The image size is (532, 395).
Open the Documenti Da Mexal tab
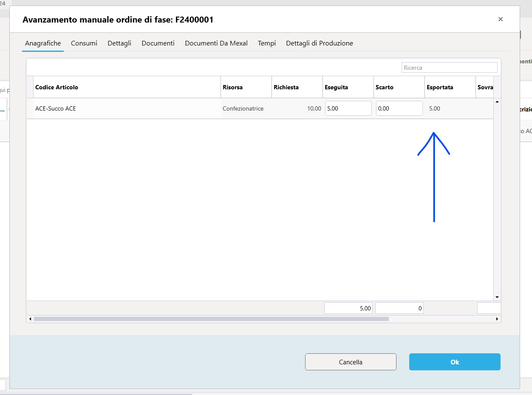click(216, 43)
